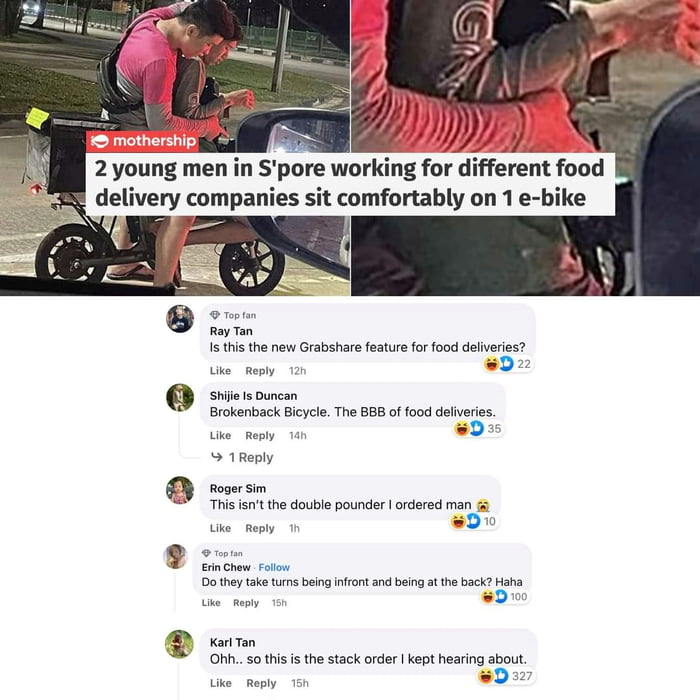Like Ray Tan's comment
700x700 pixels.
(x=221, y=371)
